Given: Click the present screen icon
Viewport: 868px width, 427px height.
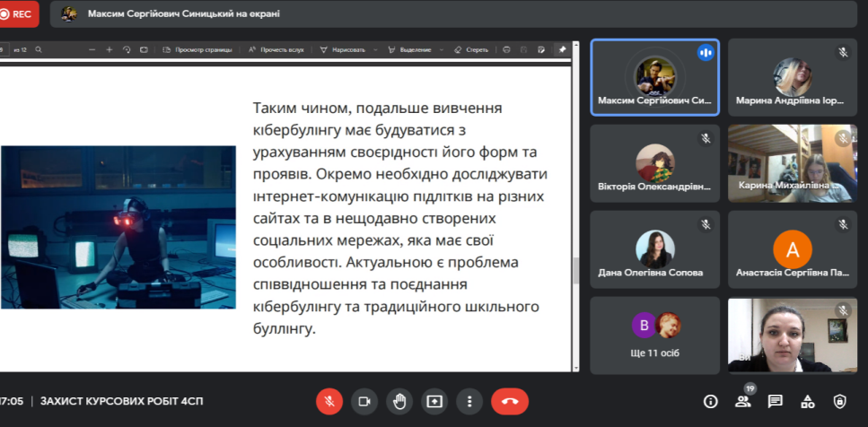Looking at the screenshot, I should [x=434, y=401].
